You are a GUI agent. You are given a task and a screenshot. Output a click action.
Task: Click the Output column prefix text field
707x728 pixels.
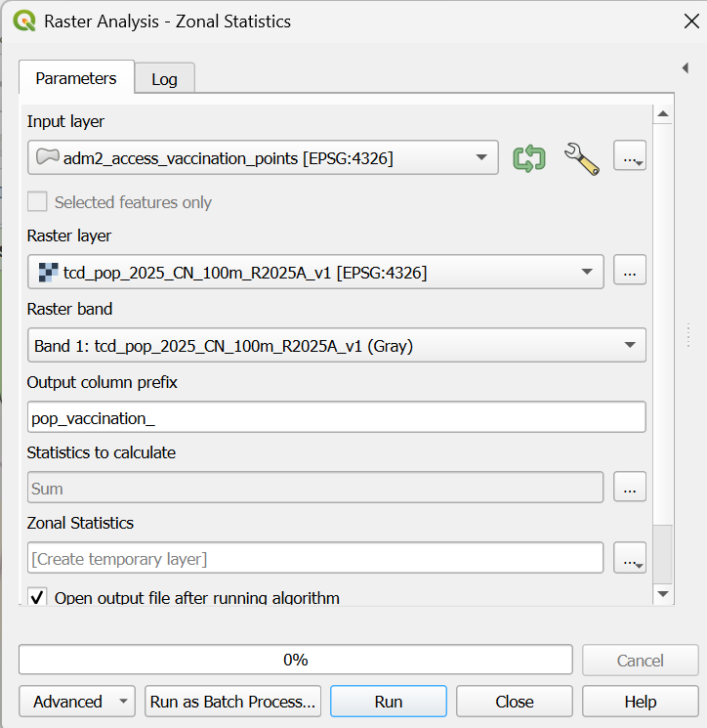[336, 417]
